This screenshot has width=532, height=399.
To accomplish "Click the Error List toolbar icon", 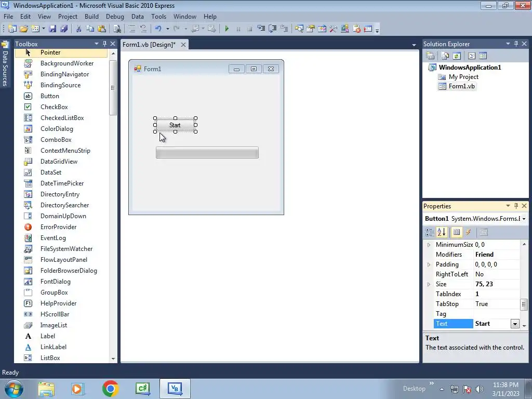I will [x=356, y=29].
